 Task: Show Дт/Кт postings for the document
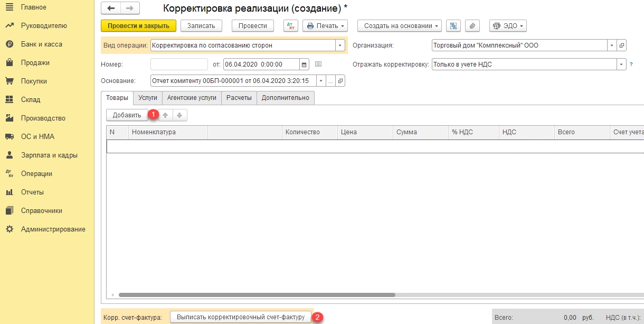pyautogui.click(x=291, y=26)
